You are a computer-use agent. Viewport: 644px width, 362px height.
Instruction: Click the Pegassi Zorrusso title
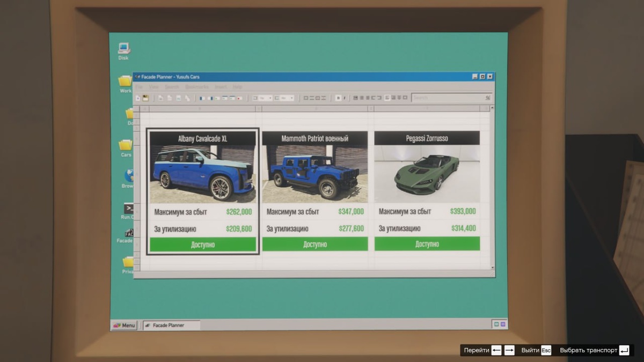427,138
